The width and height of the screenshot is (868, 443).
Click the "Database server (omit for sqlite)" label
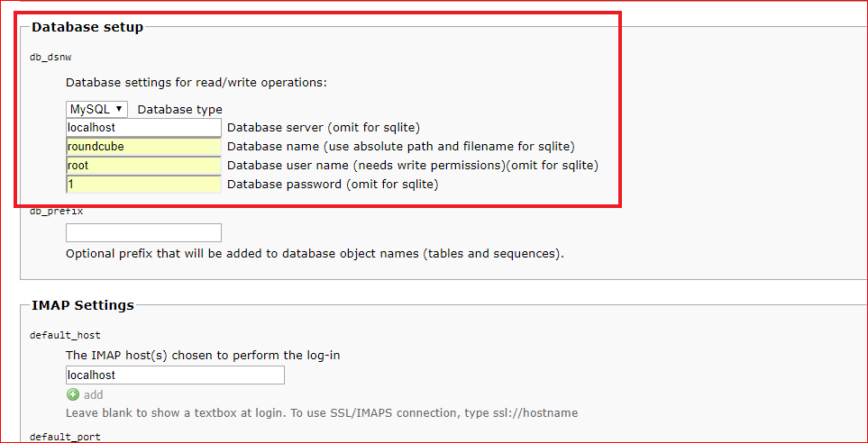[x=323, y=128]
